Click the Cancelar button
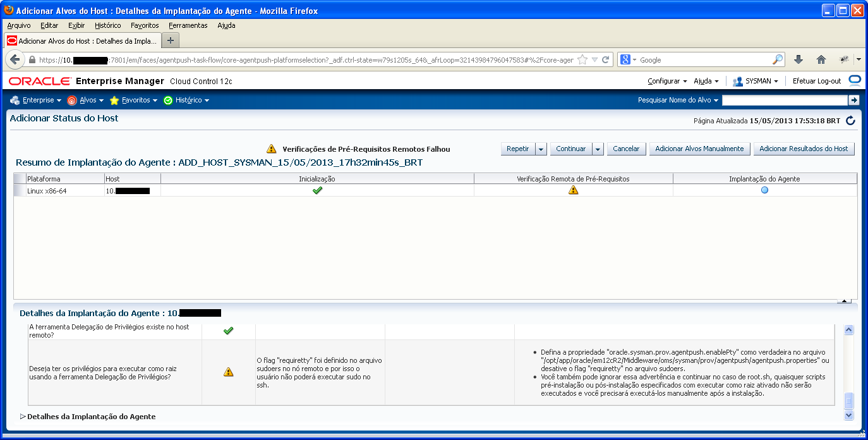The image size is (868, 440). pos(626,149)
